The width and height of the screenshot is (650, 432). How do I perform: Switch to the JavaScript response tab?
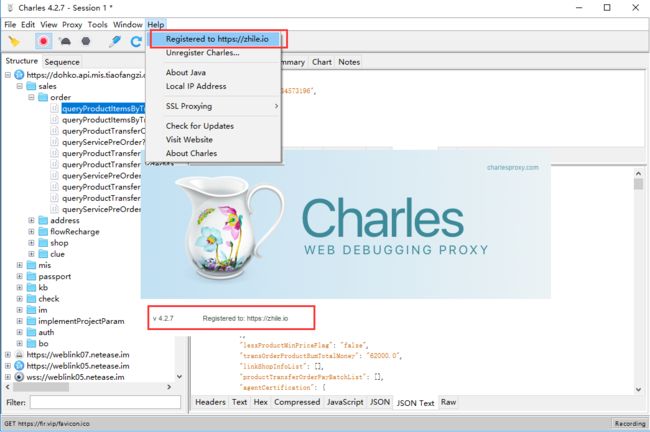coord(345,402)
